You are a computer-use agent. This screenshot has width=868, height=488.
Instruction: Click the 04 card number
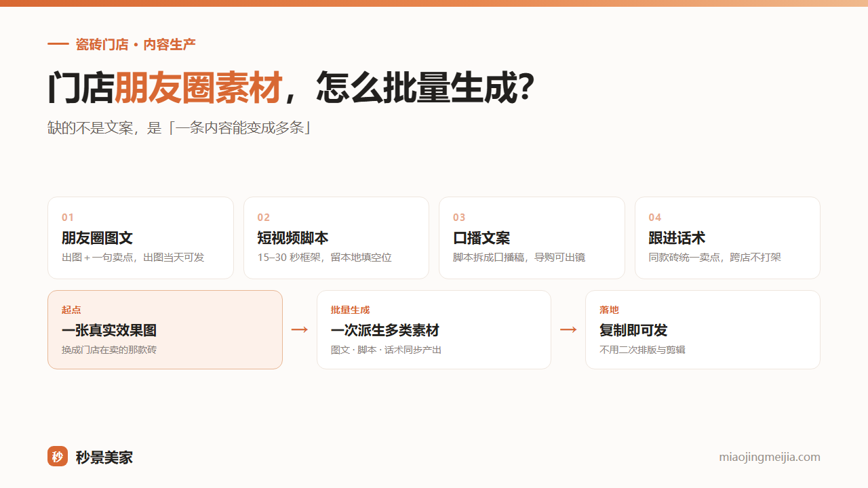point(655,218)
